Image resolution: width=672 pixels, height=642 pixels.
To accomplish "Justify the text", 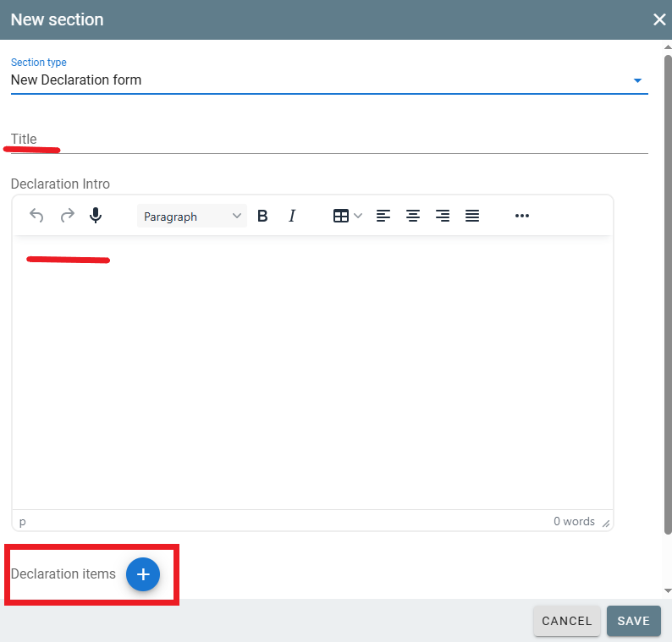I will pos(472,216).
